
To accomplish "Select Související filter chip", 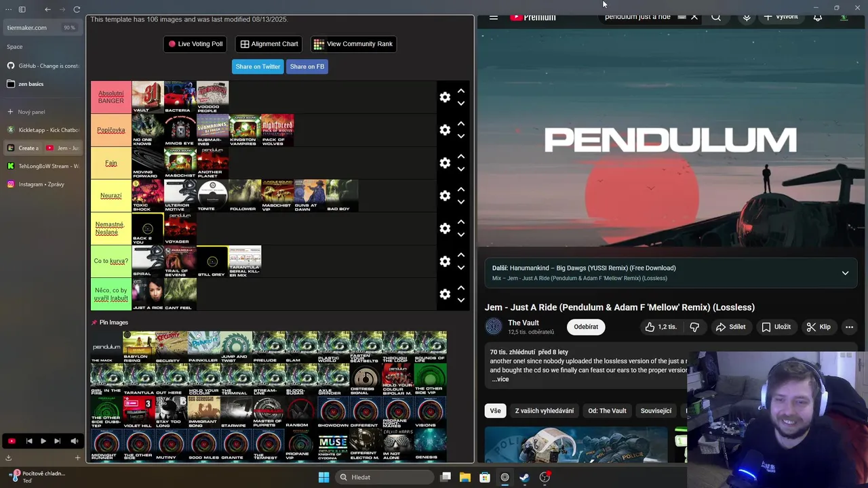I will 656,411.
